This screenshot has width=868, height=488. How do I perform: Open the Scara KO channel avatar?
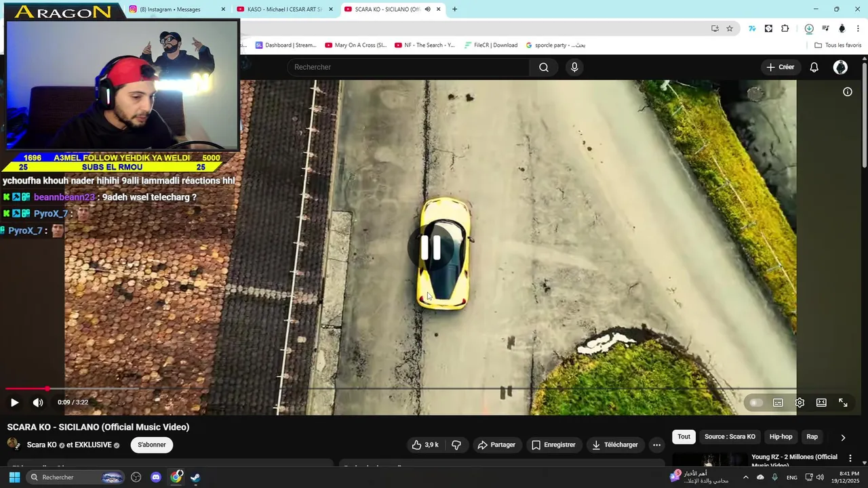point(14,445)
